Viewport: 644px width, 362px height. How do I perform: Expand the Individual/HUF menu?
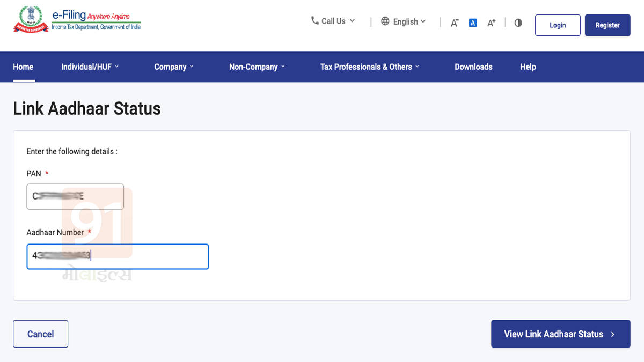tap(90, 67)
